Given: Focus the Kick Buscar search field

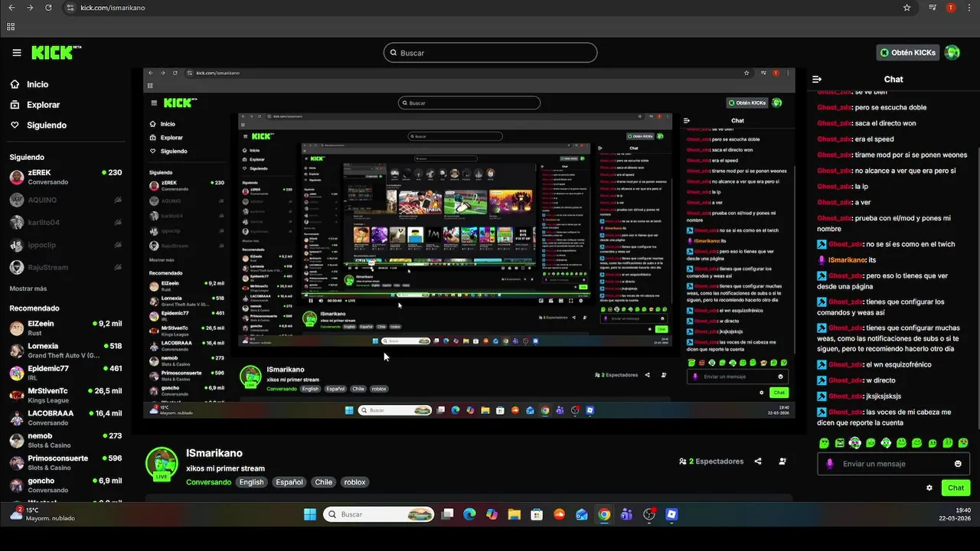Looking at the screenshot, I should click(490, 53).
